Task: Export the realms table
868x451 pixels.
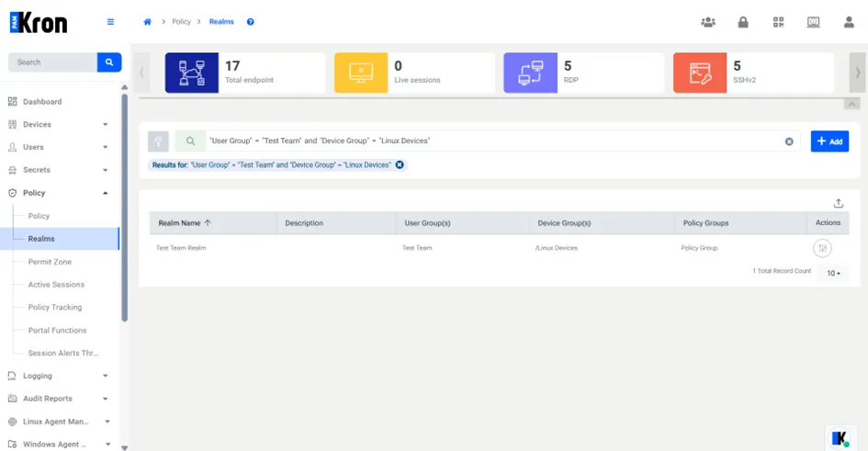Action: pyautogui.click(x=839, y=203)
